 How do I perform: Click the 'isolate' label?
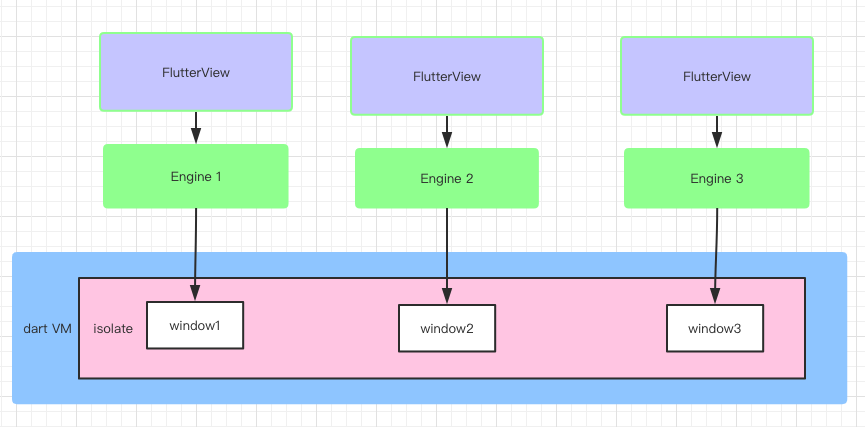coord(113,329)
